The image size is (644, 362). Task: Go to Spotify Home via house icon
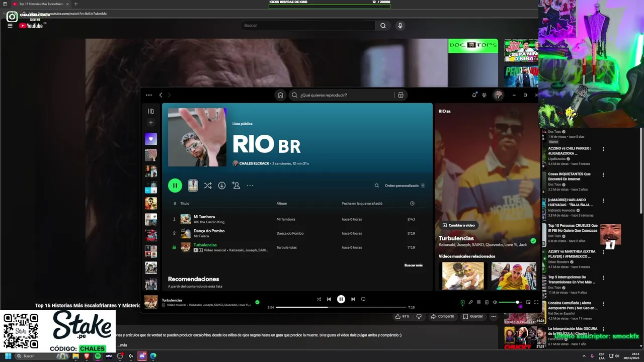(280, 95)
